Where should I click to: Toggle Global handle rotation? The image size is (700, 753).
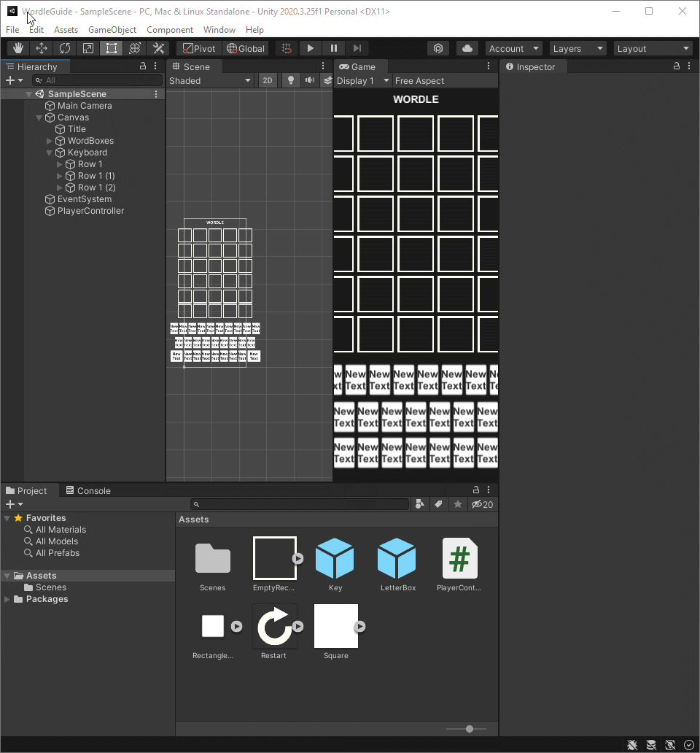[246, 48]
